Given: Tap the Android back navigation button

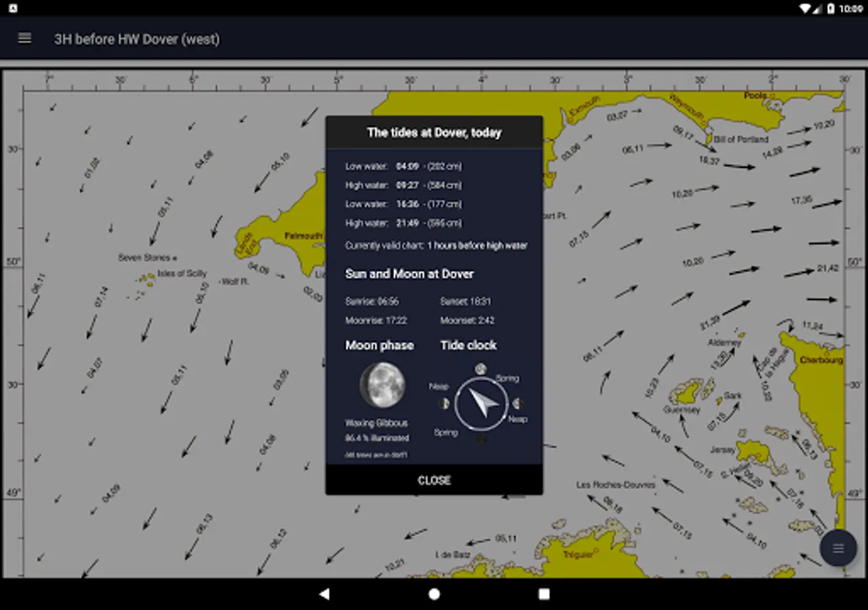Looking at the screenshot, I should coord(324,594).
